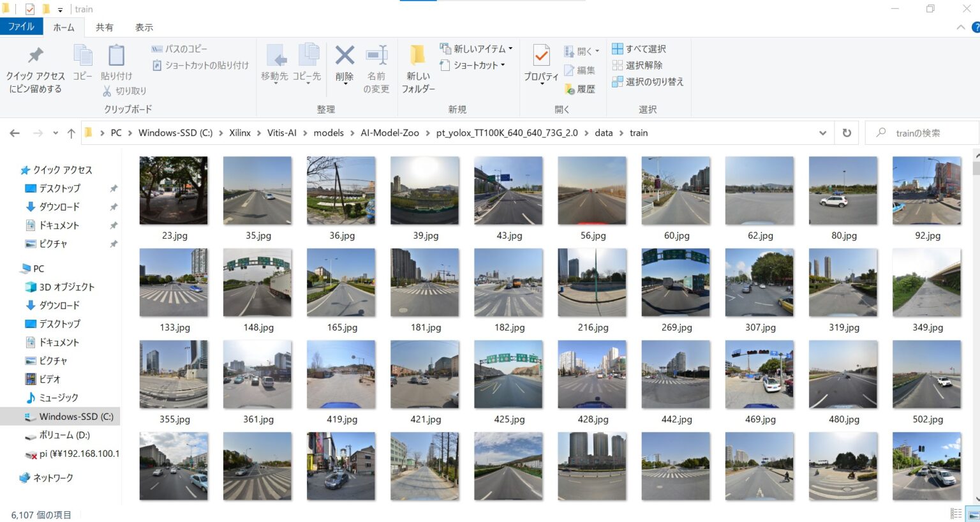This screenshot has width=980, height=522.
Task: Open the 新しいアイテム dropdown
Action: pos(475,48)
